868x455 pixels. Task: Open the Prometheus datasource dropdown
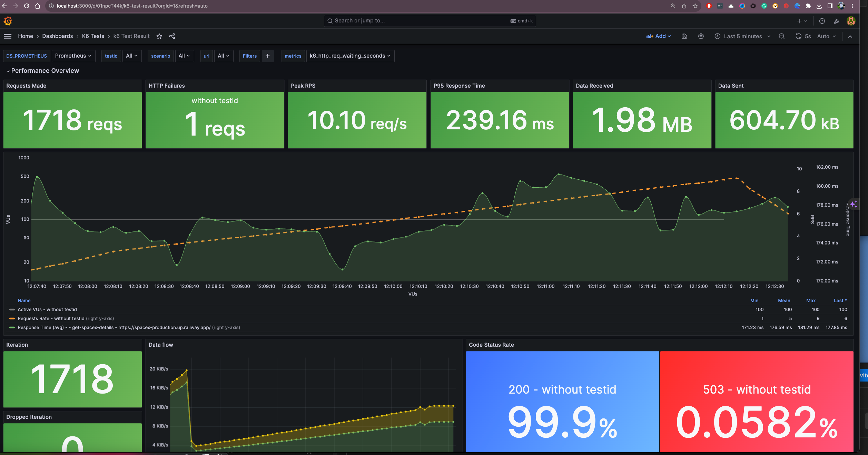[x=73, y=56]
